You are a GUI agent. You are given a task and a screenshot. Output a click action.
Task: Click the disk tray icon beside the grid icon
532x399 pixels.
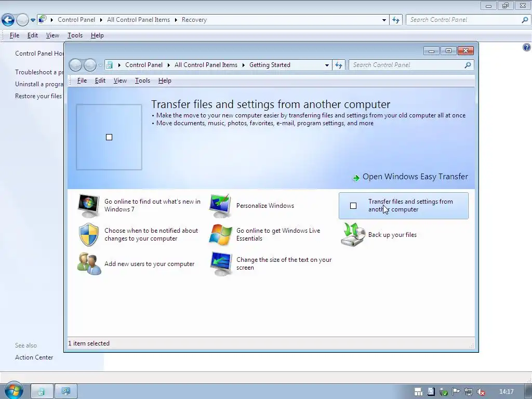[431, 392]
